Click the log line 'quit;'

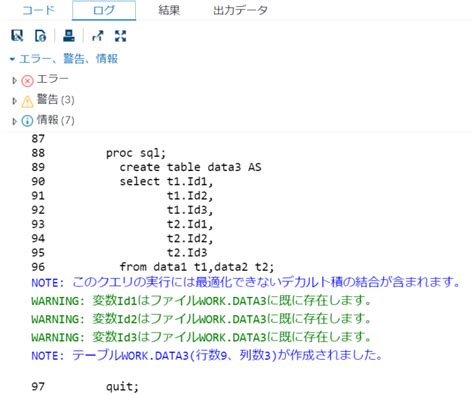point(122,387)
